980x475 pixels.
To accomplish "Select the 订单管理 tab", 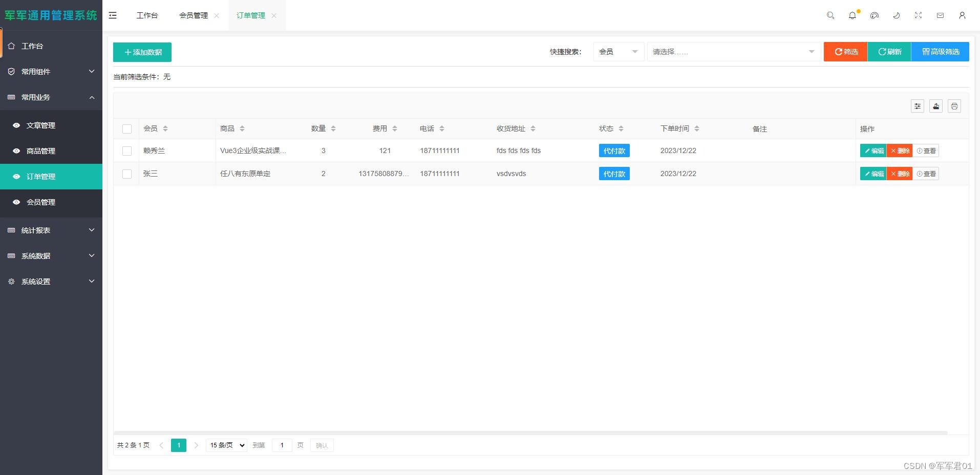I will coord(251,15).
